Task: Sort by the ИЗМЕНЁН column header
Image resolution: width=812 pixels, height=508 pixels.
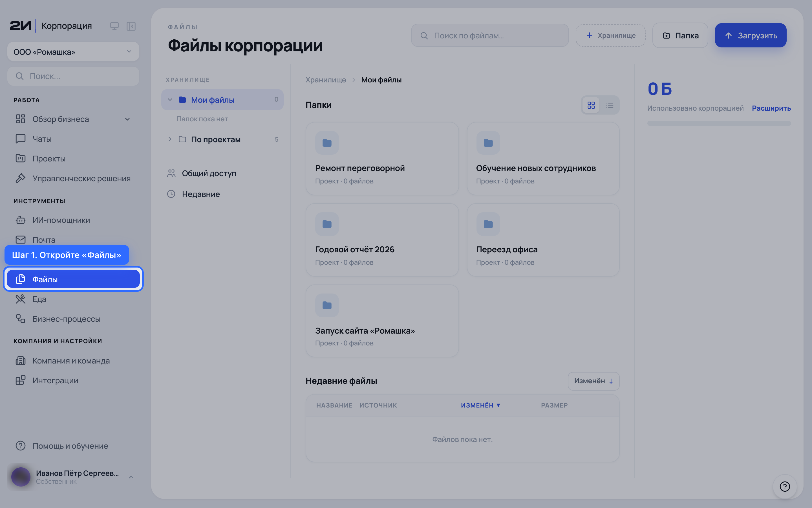Action: [480, 405]
